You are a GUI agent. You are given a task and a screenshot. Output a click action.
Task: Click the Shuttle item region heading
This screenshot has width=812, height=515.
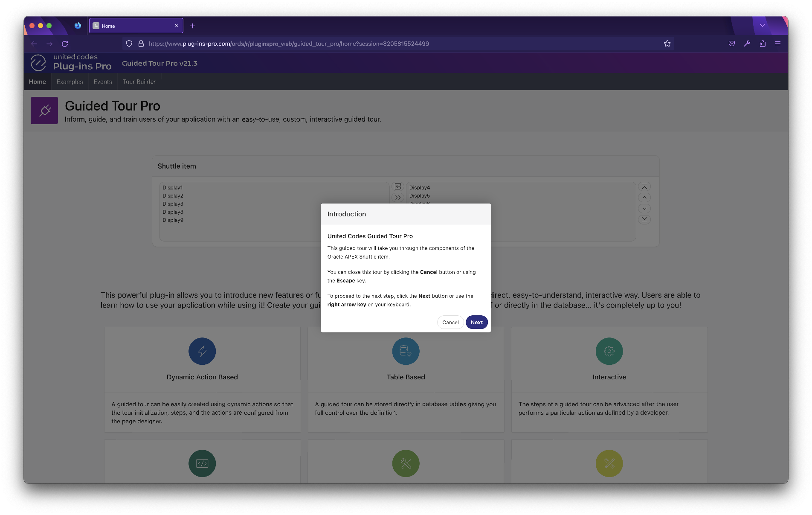177,166
